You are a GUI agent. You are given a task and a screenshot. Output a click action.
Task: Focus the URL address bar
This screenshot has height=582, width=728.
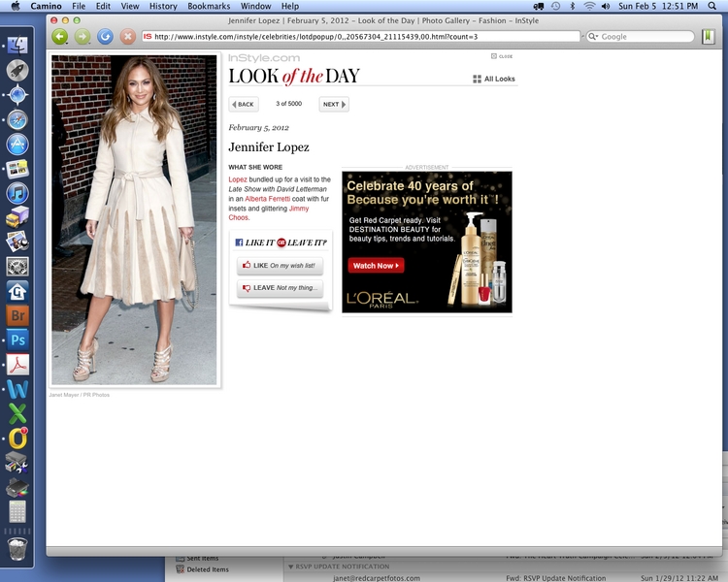360,36
